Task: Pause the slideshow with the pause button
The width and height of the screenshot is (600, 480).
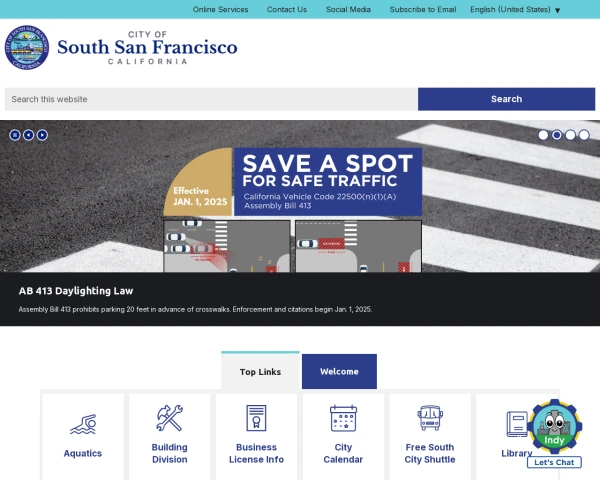Action: coord(15,135)
